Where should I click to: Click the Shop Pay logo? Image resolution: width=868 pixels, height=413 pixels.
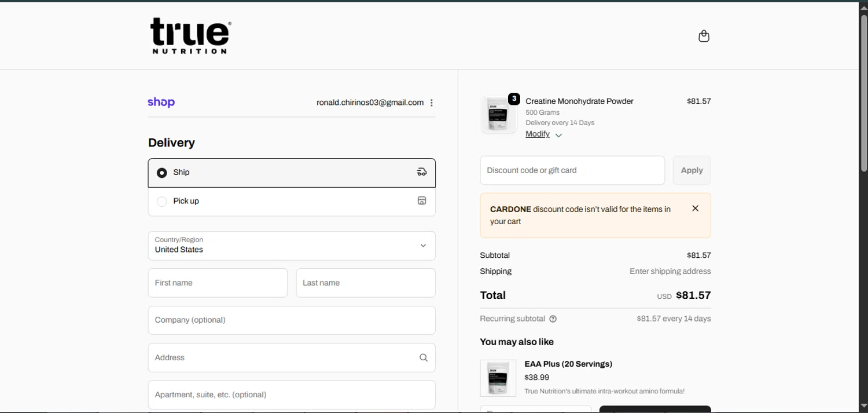[x=161, y=103]
